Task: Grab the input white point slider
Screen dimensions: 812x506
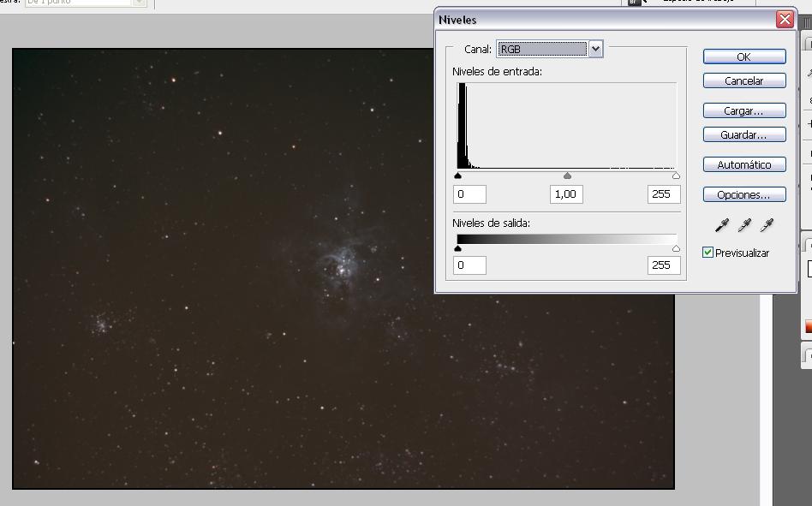Action: pos(676,176)
